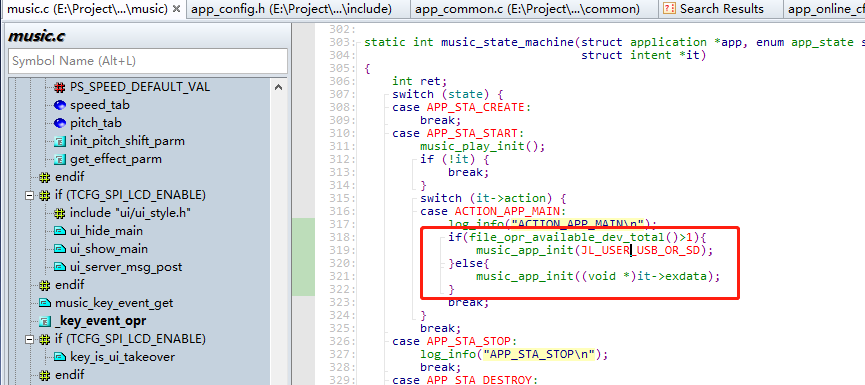Click the prototype icon beside ui_show_main
This screenshot has height=385, width=865.
coord(60,249)
